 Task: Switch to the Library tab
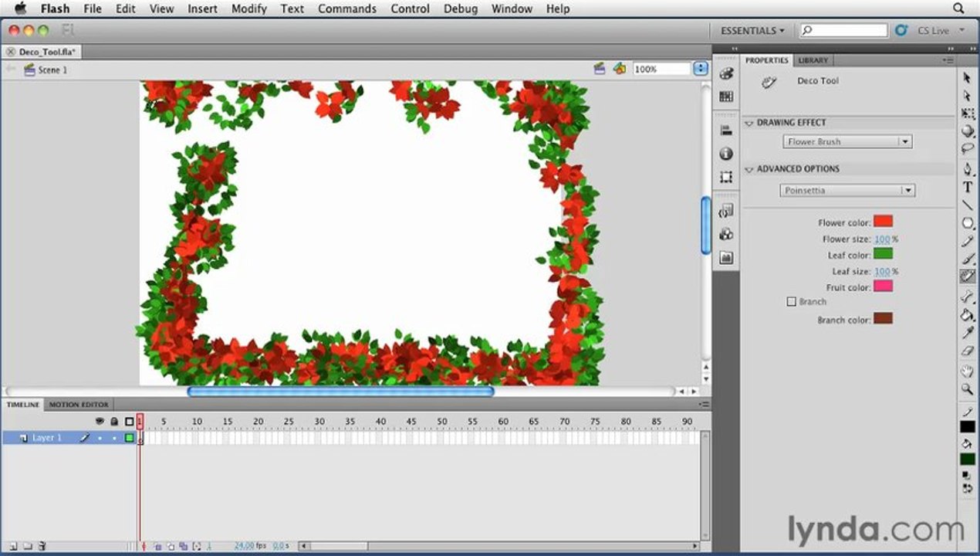coord(813,60)
